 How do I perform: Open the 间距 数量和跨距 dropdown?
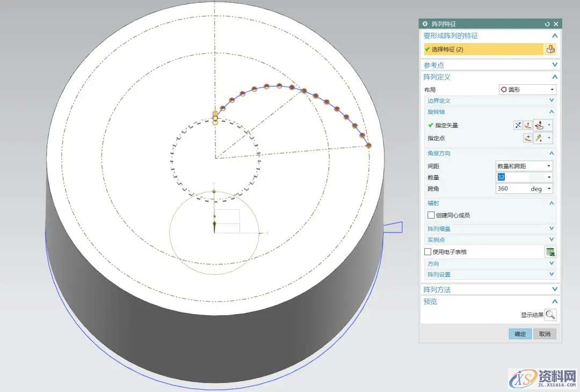[524, 166]
